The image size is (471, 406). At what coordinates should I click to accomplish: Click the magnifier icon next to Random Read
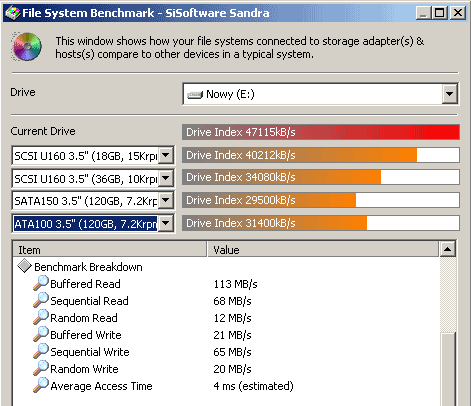41,317
